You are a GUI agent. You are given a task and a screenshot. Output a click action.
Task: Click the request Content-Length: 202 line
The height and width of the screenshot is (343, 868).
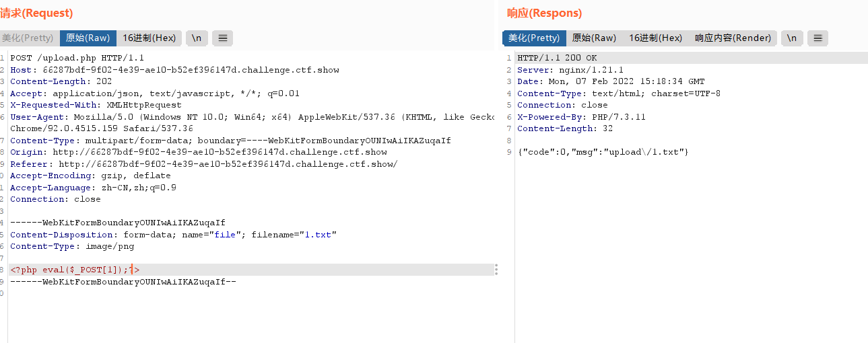[61, 81]
